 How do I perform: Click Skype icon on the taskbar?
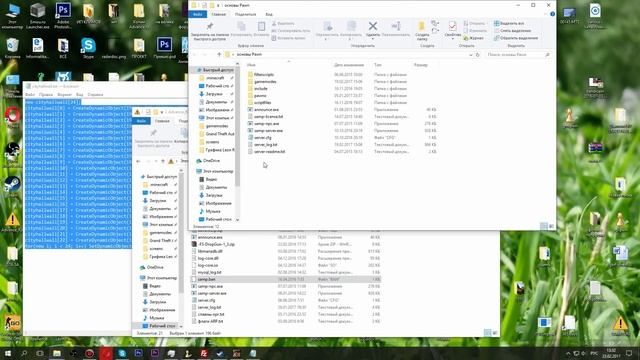tap(122, 353)
